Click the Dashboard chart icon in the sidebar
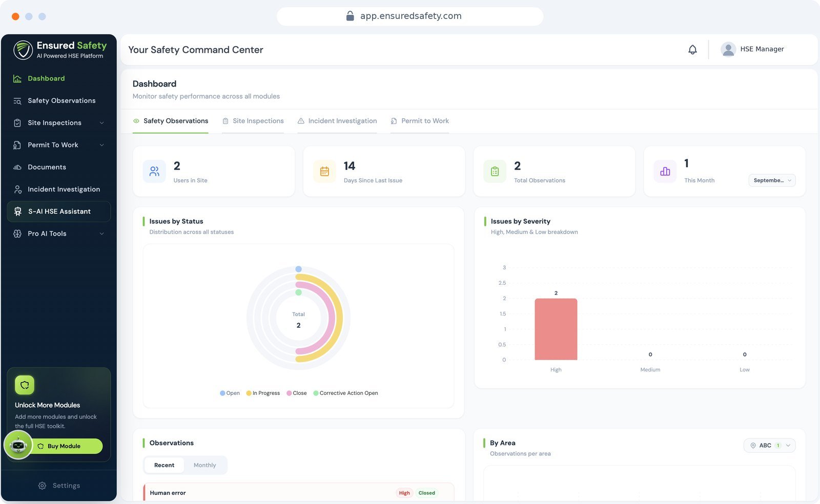 [x=17, y=78]
